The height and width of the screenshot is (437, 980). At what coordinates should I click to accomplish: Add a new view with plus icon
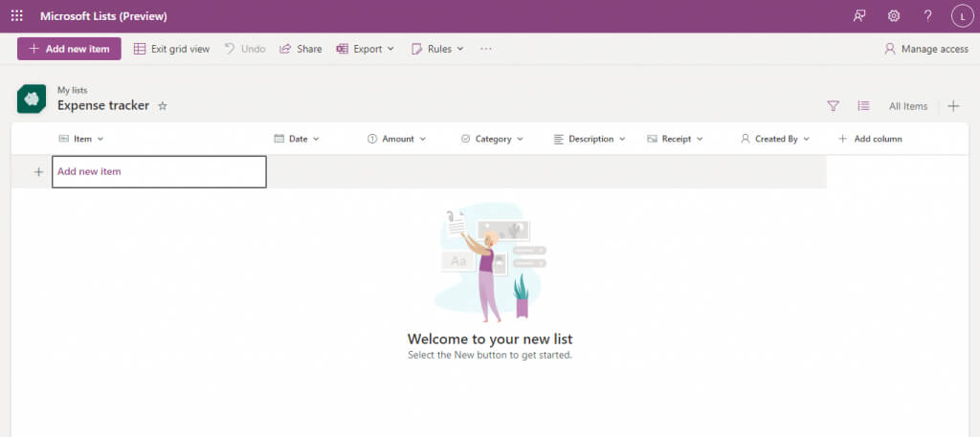click(953, 106)
